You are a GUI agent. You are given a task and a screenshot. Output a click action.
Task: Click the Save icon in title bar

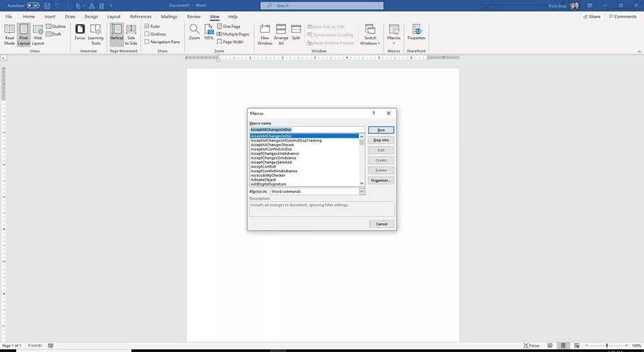coord(47,6)
